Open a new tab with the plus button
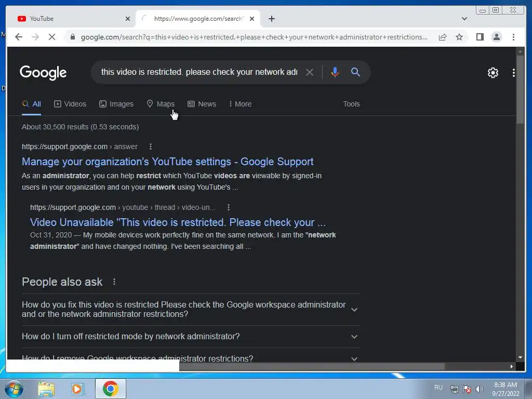532x399 pixels. 271,19
